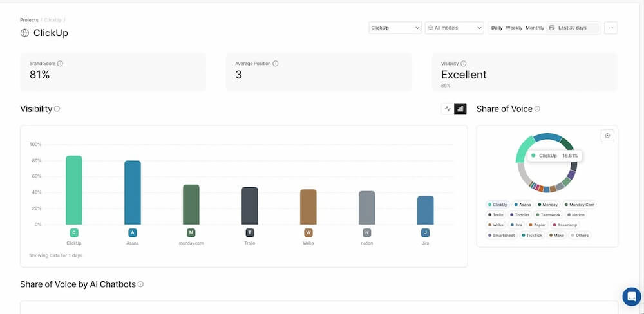Open the Last 30 days date range picker
Viewport: 644px width, 314px height.
click(x=573, y=28)
